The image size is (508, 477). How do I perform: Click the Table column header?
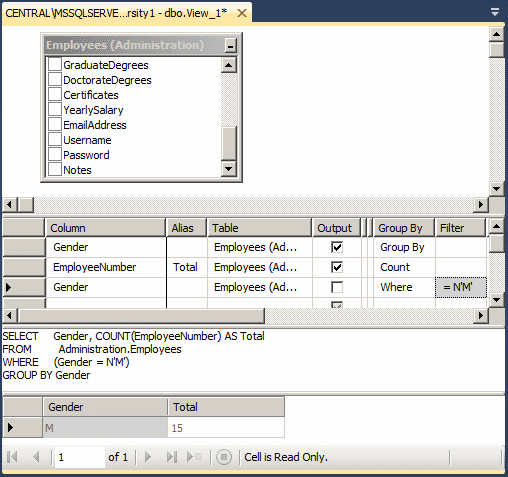coord(259,228)
